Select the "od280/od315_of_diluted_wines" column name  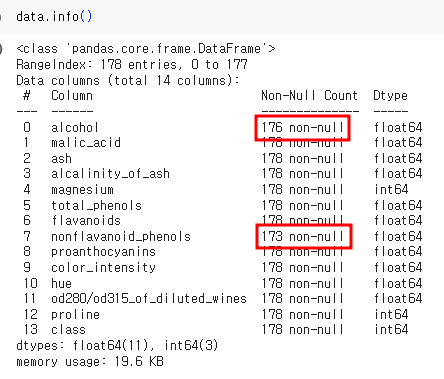(x=149, y=299)
